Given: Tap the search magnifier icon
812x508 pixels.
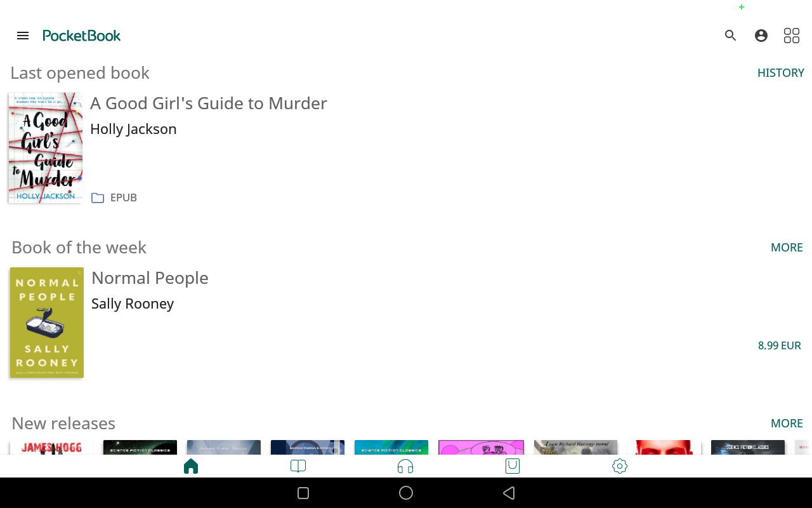Looking at the screenshot, I should [x=731, y=36].
